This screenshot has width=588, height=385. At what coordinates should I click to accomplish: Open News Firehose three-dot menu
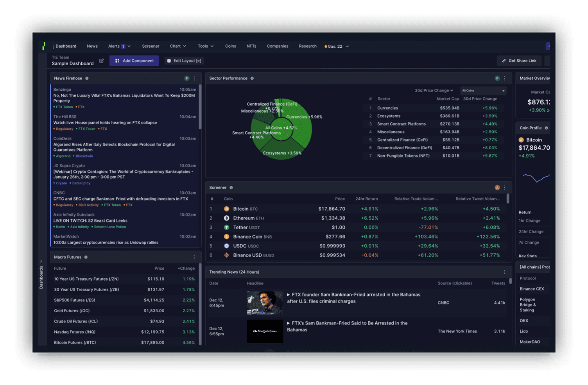pyautogui.click(x=194, y=78)
